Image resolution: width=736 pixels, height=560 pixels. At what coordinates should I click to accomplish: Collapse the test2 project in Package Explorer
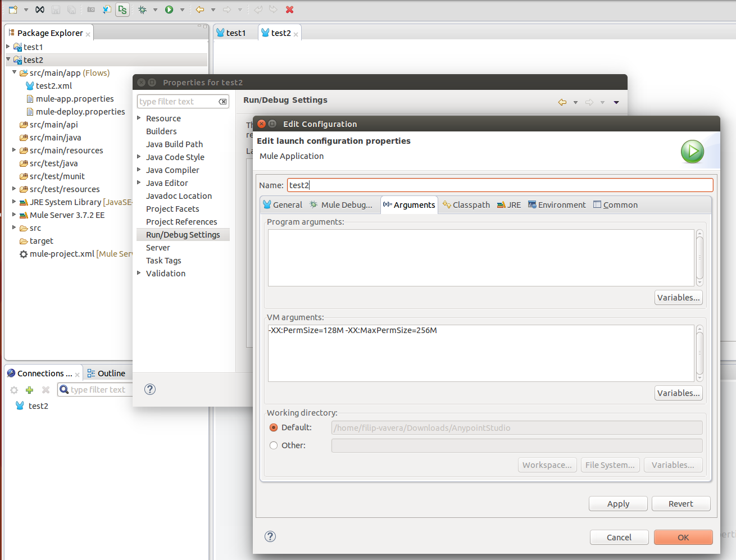8,59
